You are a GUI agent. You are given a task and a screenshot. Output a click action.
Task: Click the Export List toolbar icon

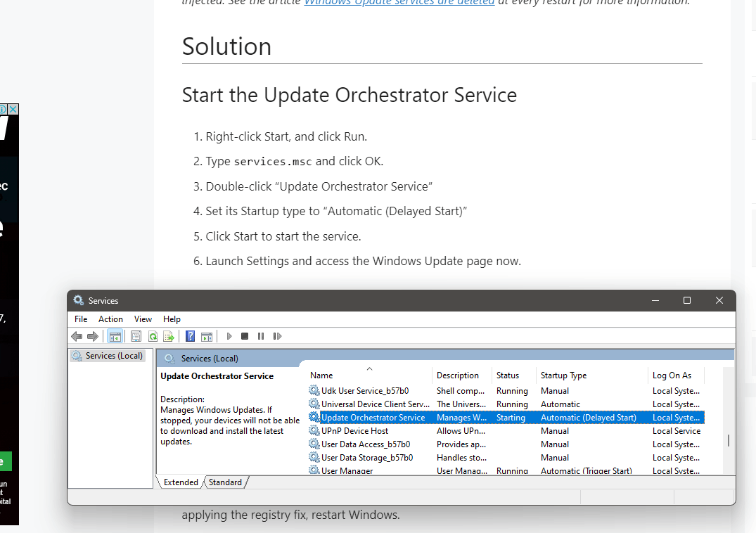[x=169, y=336]
